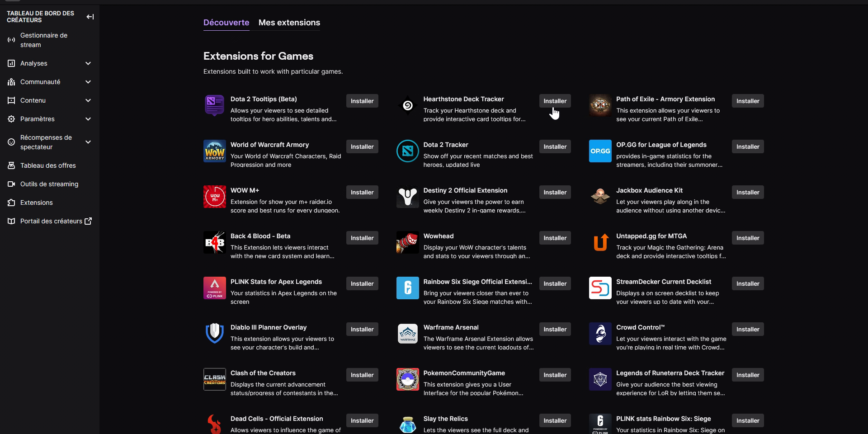Open the OP.GG extension icon
The image size is (868, 434).
(600, 151)
